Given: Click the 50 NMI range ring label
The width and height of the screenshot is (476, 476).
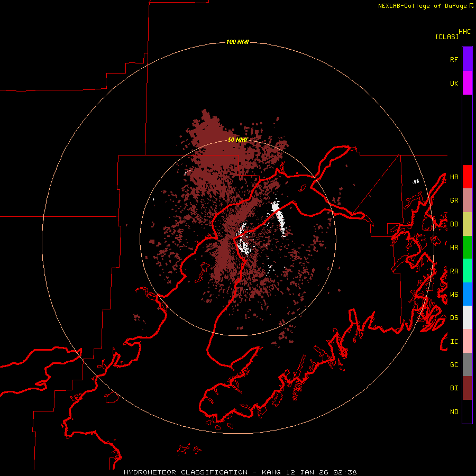Looking at the screenshot, I should click(237, 140).
